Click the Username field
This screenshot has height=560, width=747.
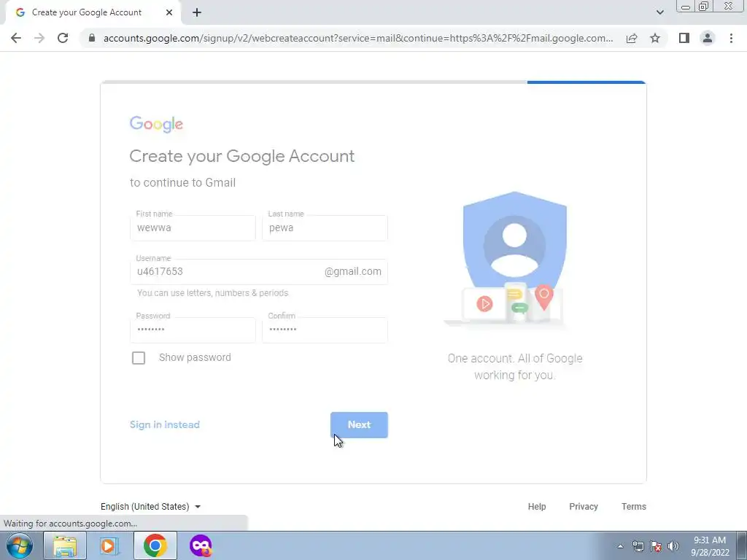point(259,272)
